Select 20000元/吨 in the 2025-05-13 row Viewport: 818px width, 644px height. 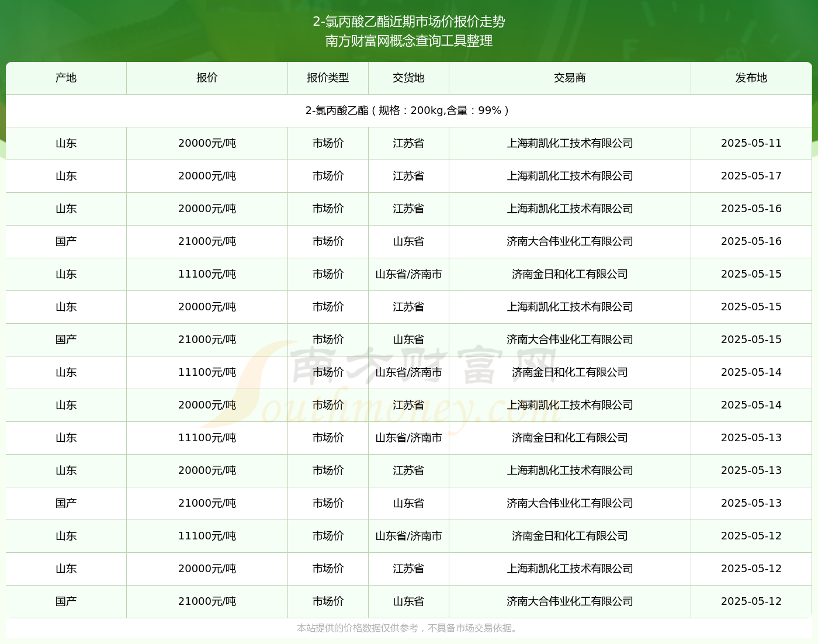pyautogui.click(x=207, y=470)
